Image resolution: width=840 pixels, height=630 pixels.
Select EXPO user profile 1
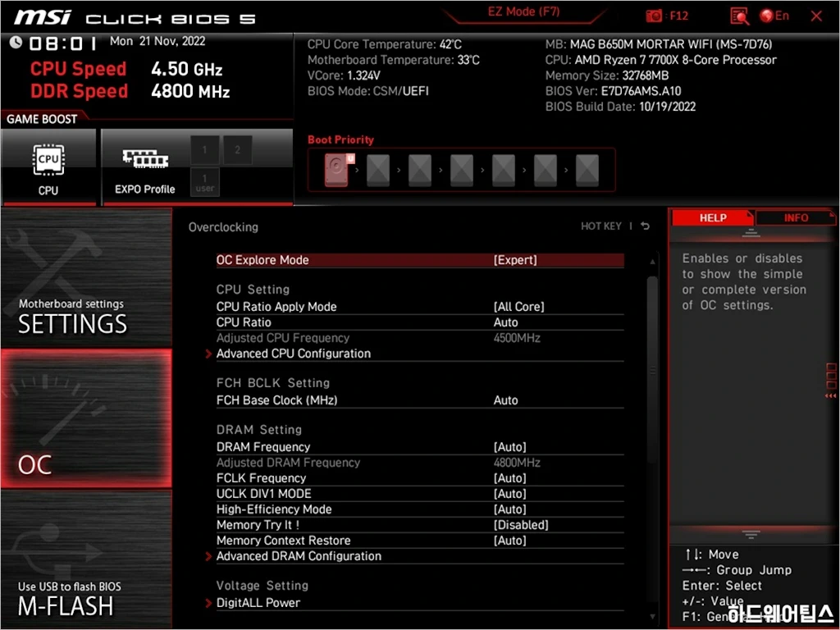coord(204,182)
